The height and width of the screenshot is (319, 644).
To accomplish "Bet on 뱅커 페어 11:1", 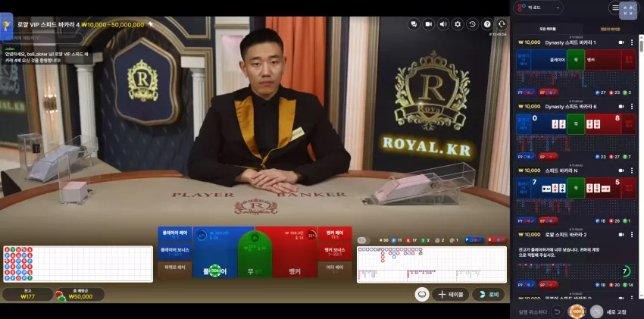I will coord(335,235).
